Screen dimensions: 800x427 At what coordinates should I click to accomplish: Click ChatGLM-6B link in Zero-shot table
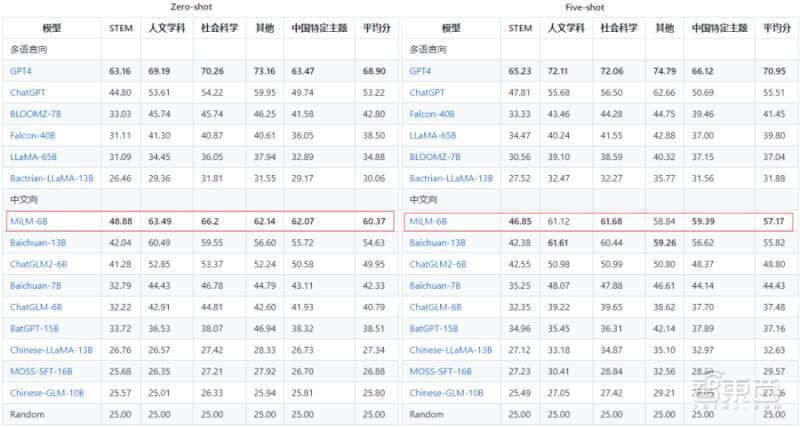(36, 307)
